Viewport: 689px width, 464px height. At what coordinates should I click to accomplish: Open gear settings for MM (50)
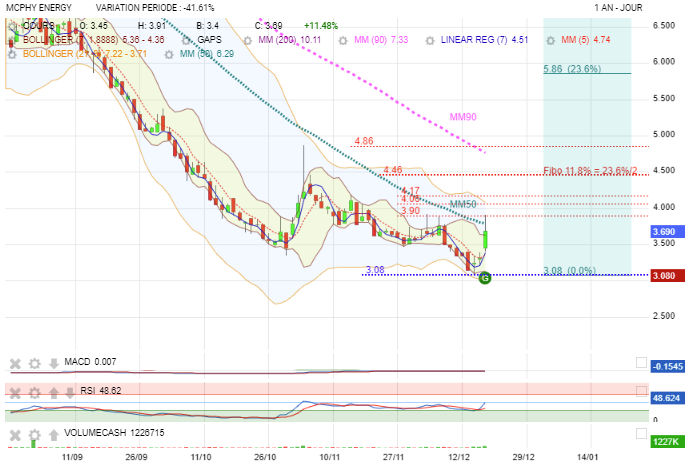pyautogui.click(x=169, y=54)
